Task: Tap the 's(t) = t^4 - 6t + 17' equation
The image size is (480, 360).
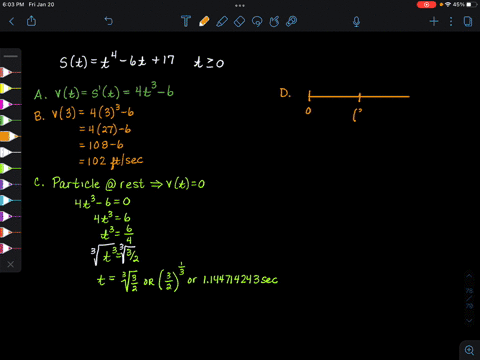Action: click(x=117, y=61)
